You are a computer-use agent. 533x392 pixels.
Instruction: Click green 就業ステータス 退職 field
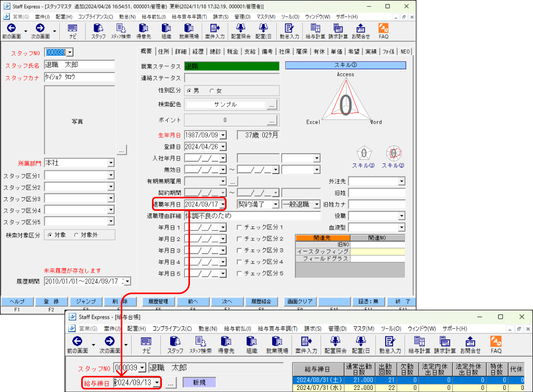pos(232,67)
